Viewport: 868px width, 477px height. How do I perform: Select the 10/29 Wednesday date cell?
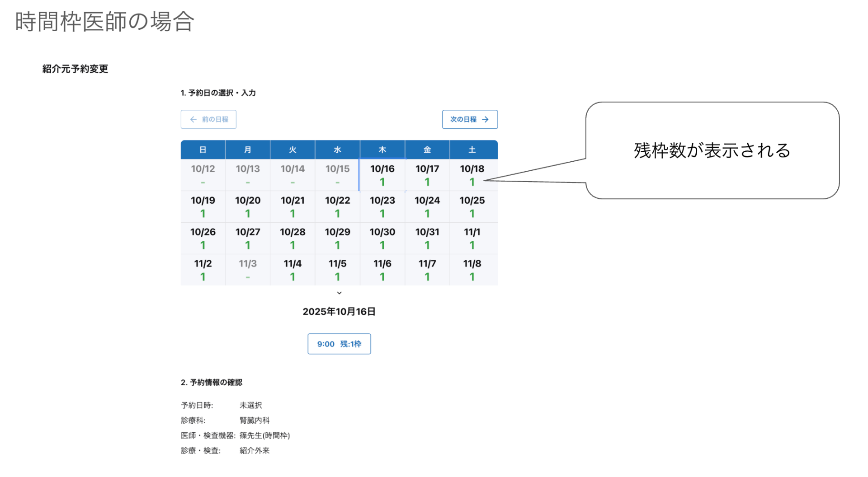click(x=337, y=238)
